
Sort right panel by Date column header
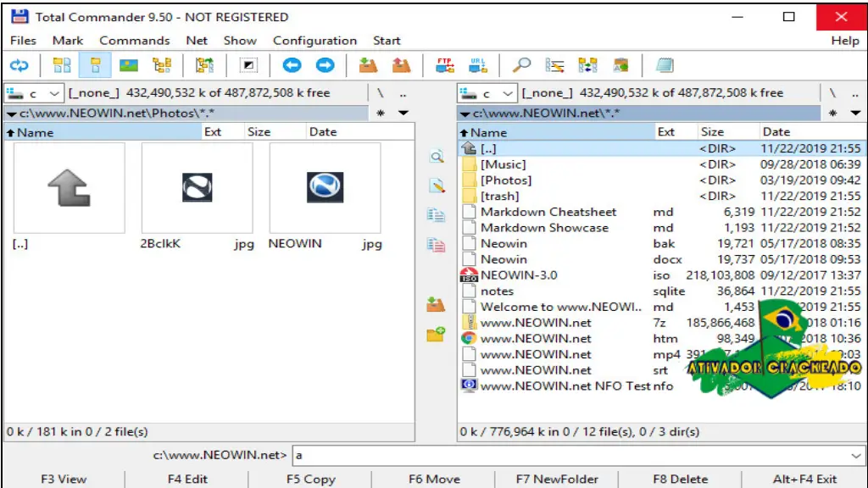(811, 131)
